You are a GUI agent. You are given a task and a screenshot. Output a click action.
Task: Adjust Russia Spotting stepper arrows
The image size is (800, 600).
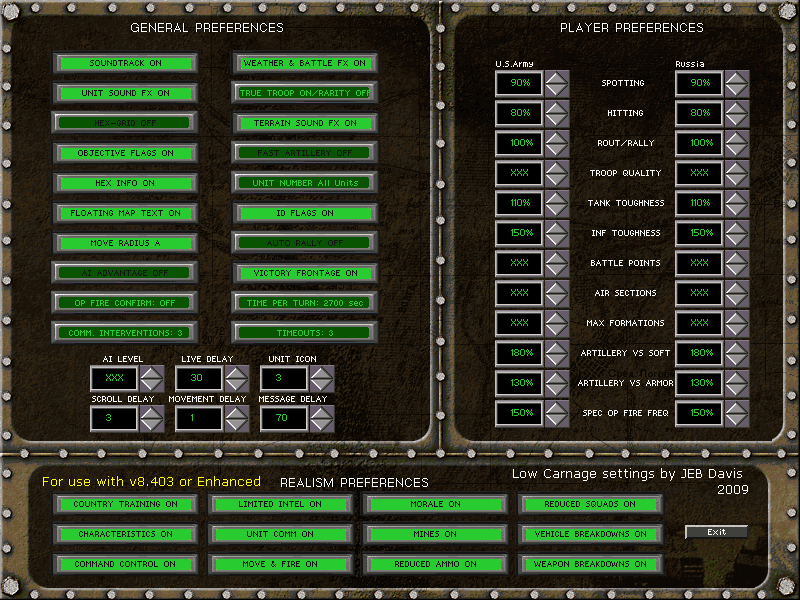click(737, 84)
